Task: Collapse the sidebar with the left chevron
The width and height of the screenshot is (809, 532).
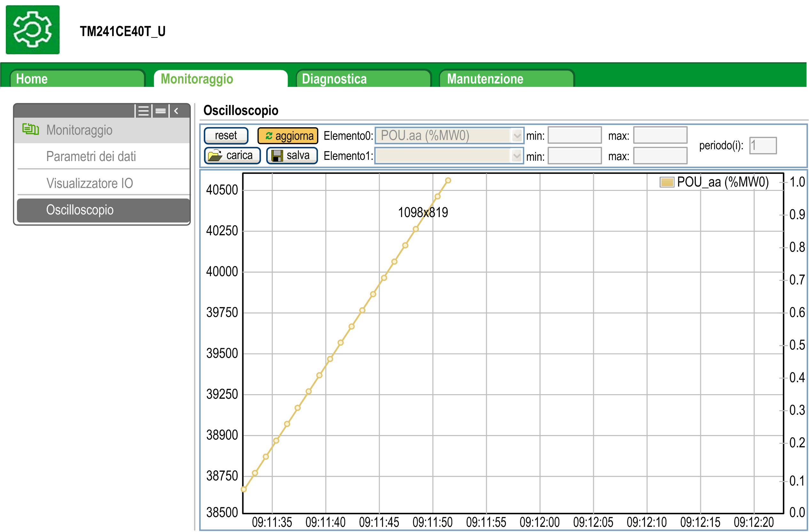Action: coord(176,111)
